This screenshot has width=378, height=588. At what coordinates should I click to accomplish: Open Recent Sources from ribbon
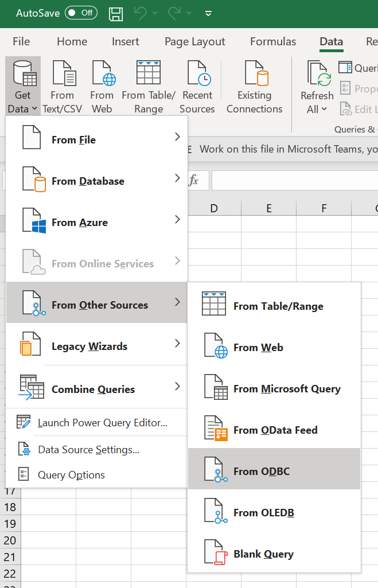(x=197, y=86)
